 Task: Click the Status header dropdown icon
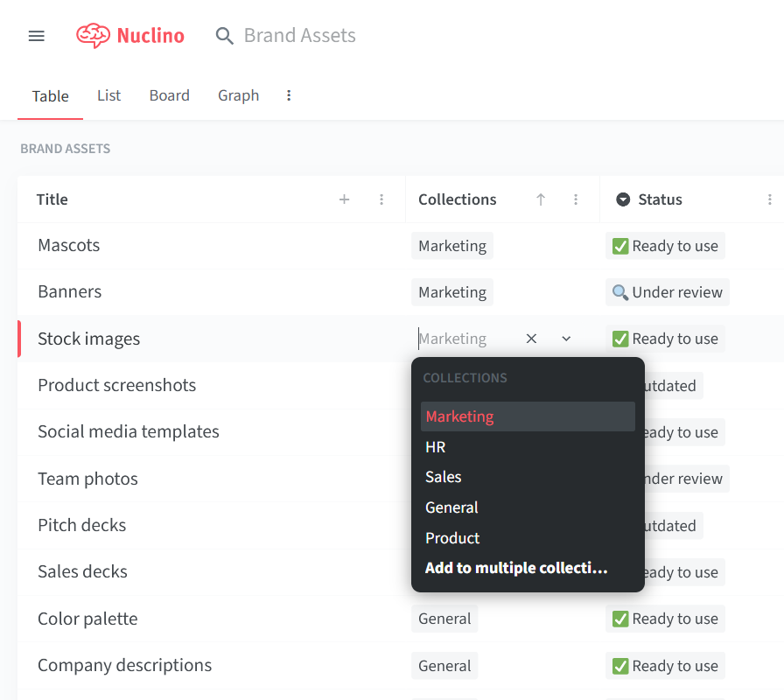tap(623, 199)
